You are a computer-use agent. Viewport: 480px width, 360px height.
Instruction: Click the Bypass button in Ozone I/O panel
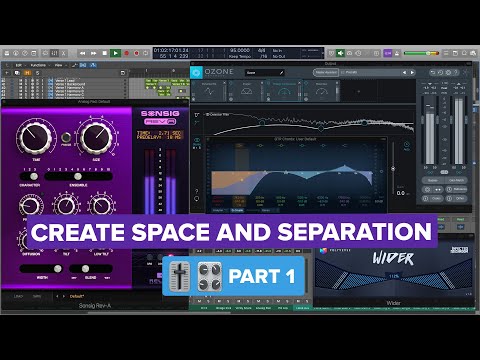point(433,180)
